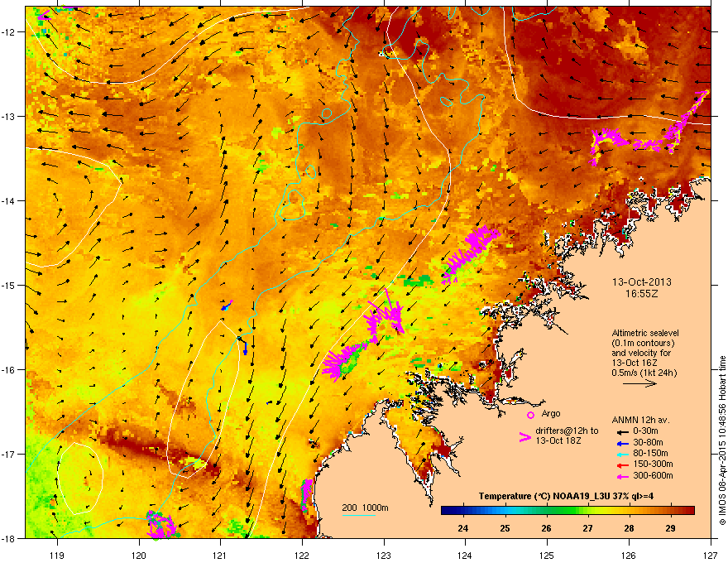The image size is (728, 563).
Task: Click the red 150-300m legend arrow
Action: [x=622, y=464]
